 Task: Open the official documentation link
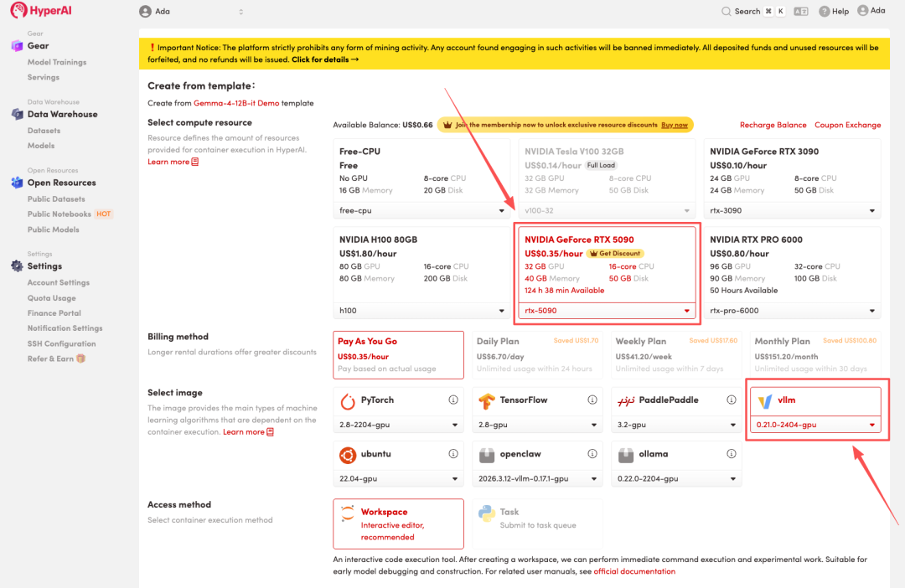(x=634, y=571)
